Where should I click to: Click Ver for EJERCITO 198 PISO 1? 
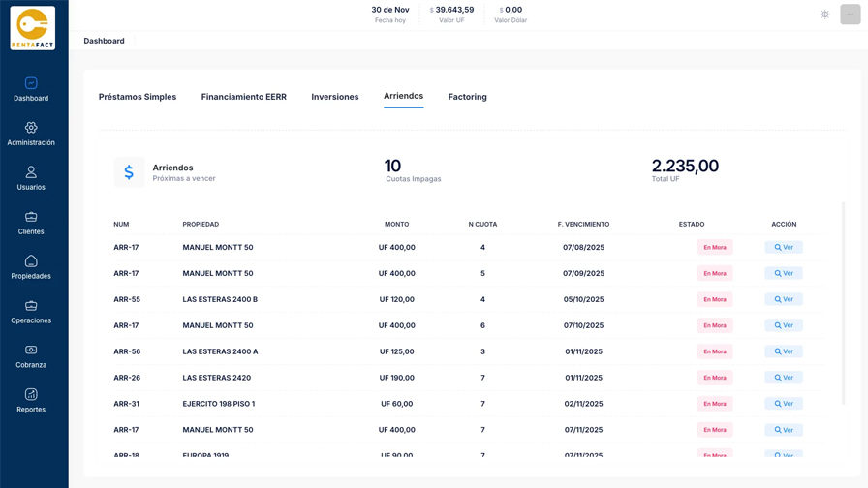784,404
